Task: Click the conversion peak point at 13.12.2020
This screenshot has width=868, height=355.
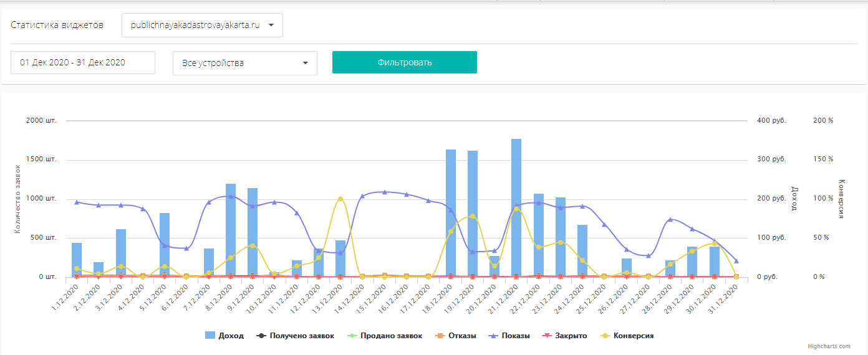Action: coord(340,199)
